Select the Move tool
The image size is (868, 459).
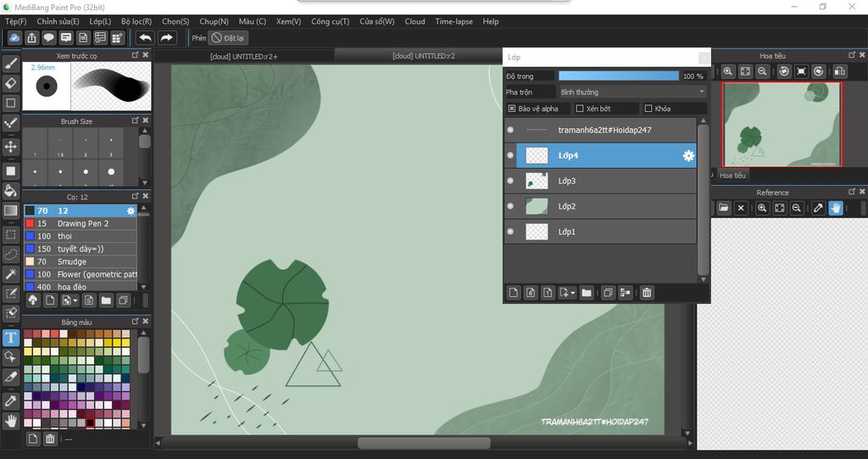[x=10, y=147]
